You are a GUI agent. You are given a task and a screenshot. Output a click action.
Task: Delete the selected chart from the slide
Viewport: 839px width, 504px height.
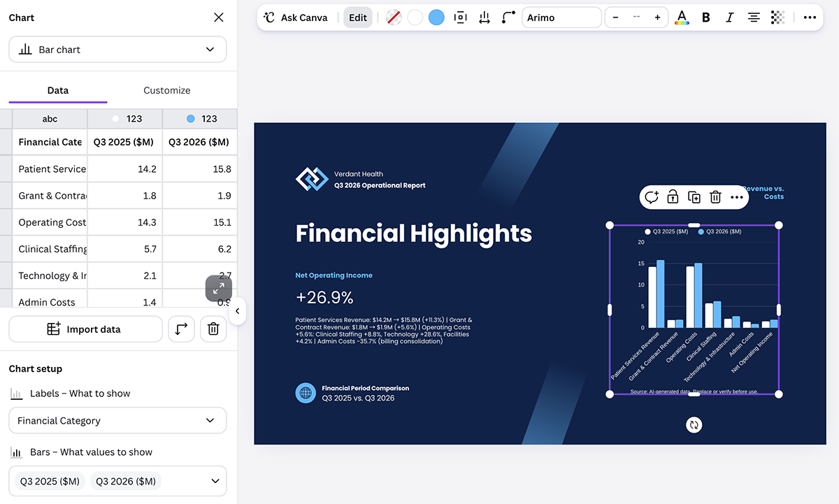[715, 197]
